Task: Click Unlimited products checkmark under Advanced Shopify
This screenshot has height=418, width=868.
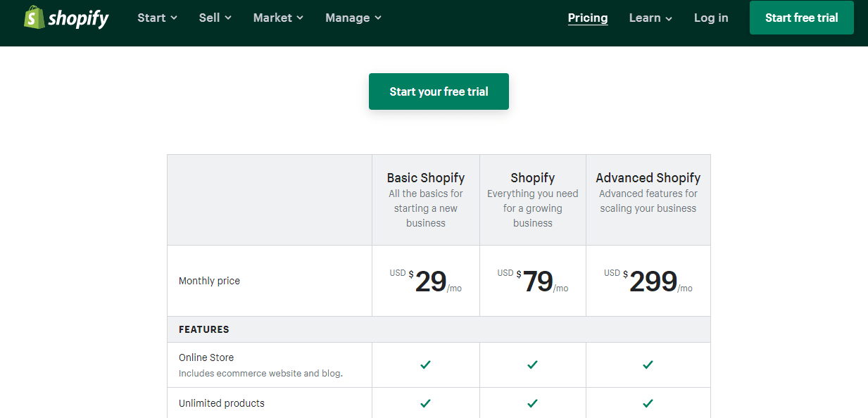Action: click(648, 403)
